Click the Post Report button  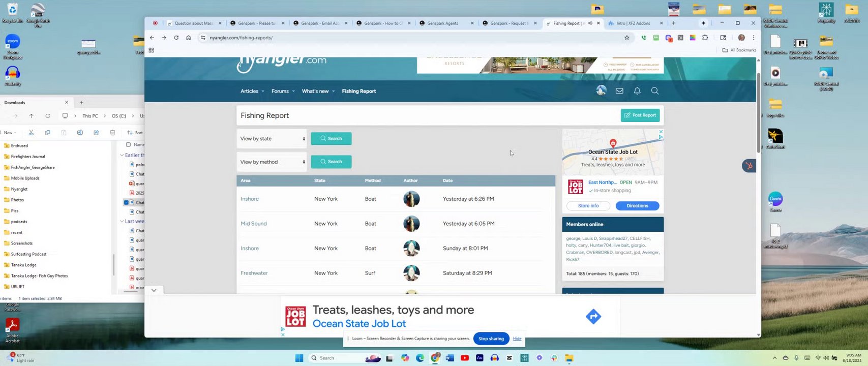[640, 115]
